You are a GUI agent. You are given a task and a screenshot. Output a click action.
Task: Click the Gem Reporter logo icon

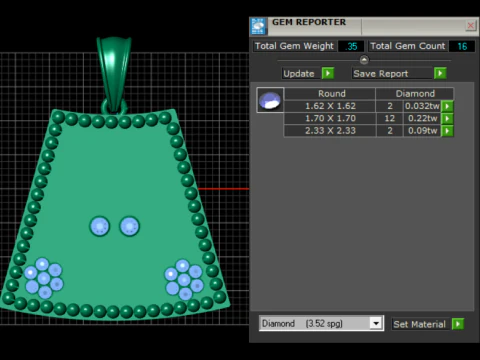(258, 26)
